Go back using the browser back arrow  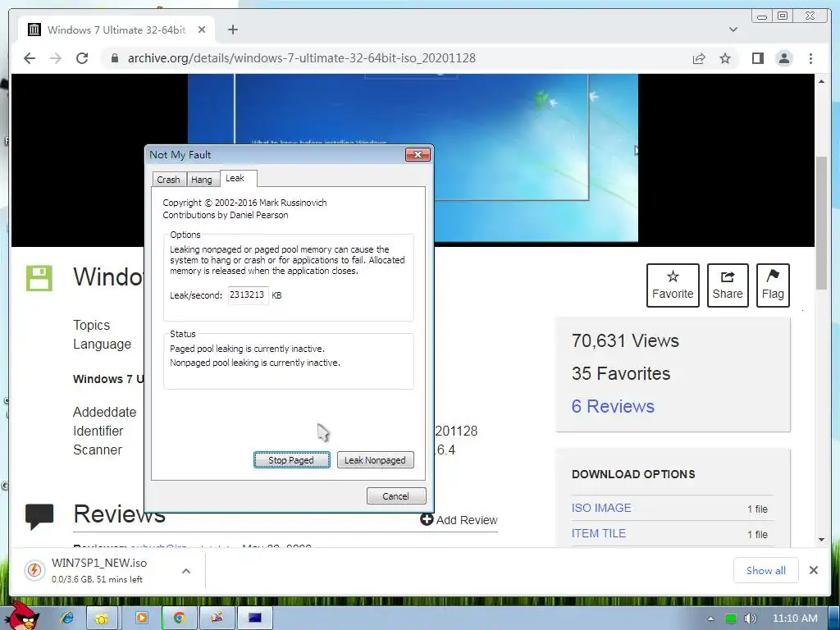[30, 58]
